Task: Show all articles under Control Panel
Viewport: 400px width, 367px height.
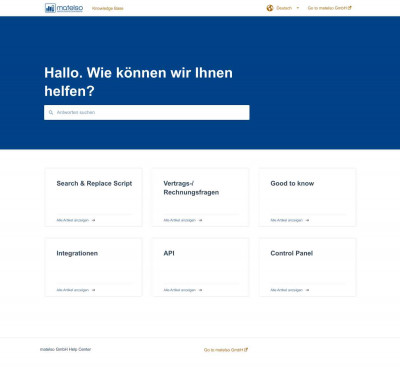Action: tap(290, 290)
